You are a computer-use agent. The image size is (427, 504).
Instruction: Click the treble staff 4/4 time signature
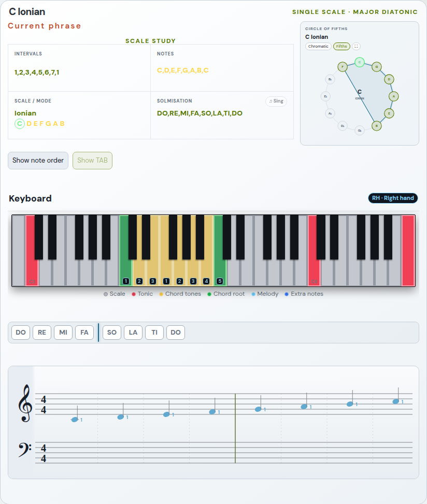[44, 405]
